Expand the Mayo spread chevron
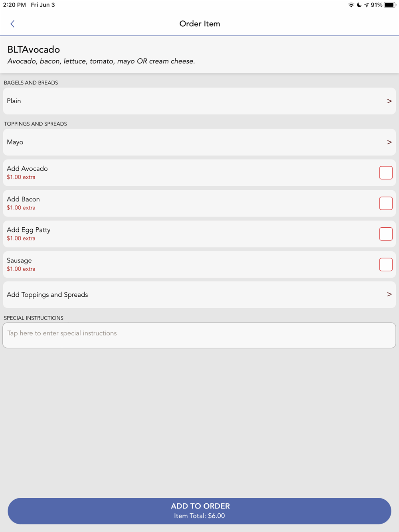This screenshot has width=399, height=532. pyautogui.click(x=389, y=142)
